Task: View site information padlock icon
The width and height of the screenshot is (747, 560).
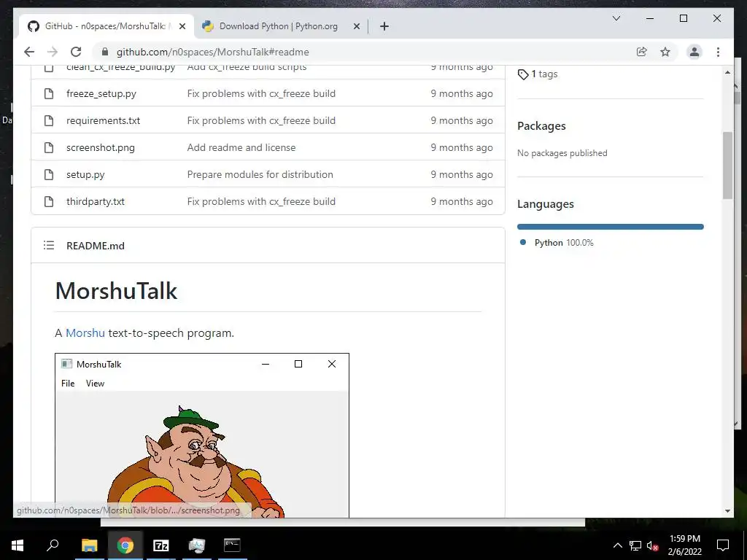Action: coord(105,52)
